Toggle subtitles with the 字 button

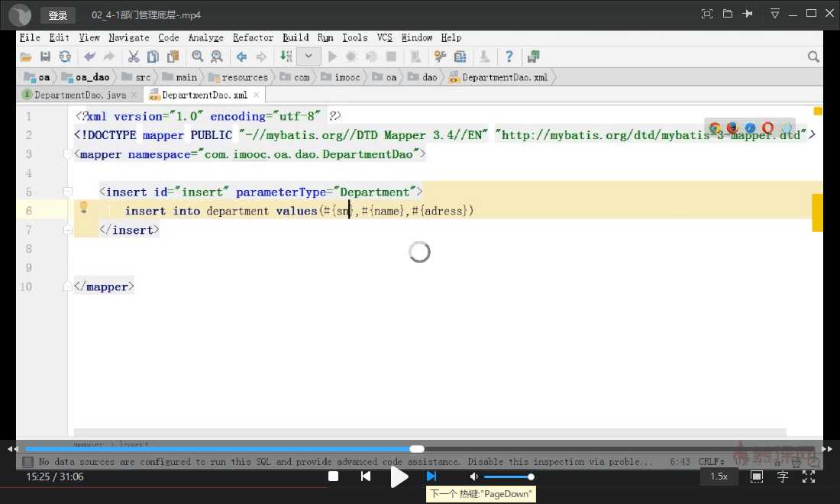click(783, 477)
